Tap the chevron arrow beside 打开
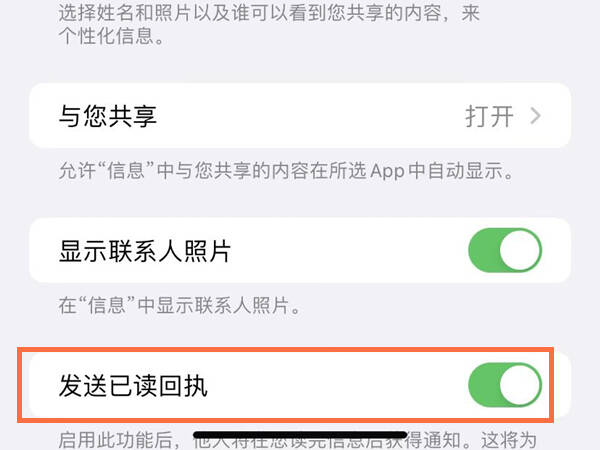This screenshot has width=600, height=450. click(x=536, y=116)
